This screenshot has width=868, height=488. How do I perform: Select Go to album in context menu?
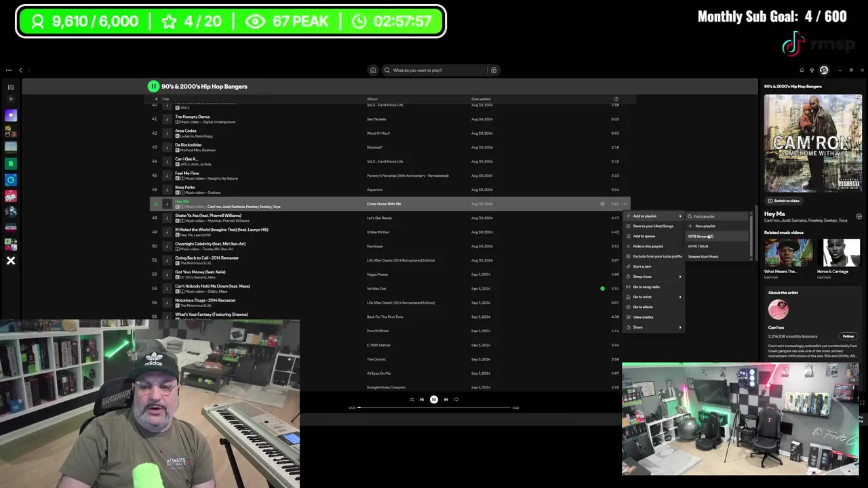(x=654, y=307)
